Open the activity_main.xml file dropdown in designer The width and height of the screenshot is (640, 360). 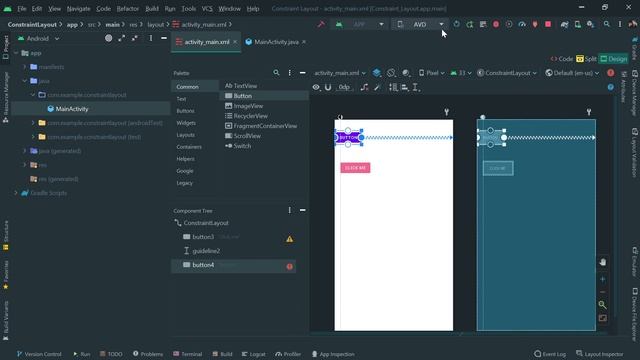(x=340, y=73)
